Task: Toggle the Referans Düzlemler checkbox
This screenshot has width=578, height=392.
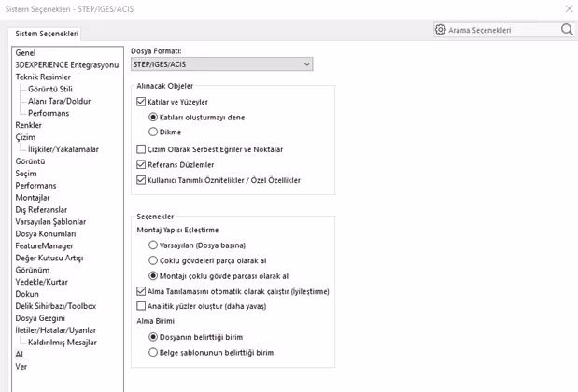Action: (x=141, y=164)
